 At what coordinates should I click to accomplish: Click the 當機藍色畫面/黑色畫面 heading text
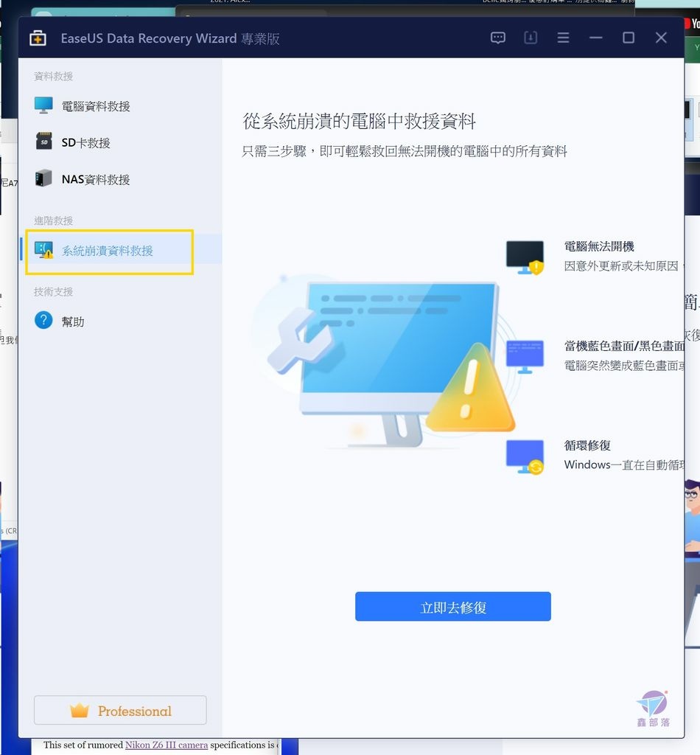[624, 347]
